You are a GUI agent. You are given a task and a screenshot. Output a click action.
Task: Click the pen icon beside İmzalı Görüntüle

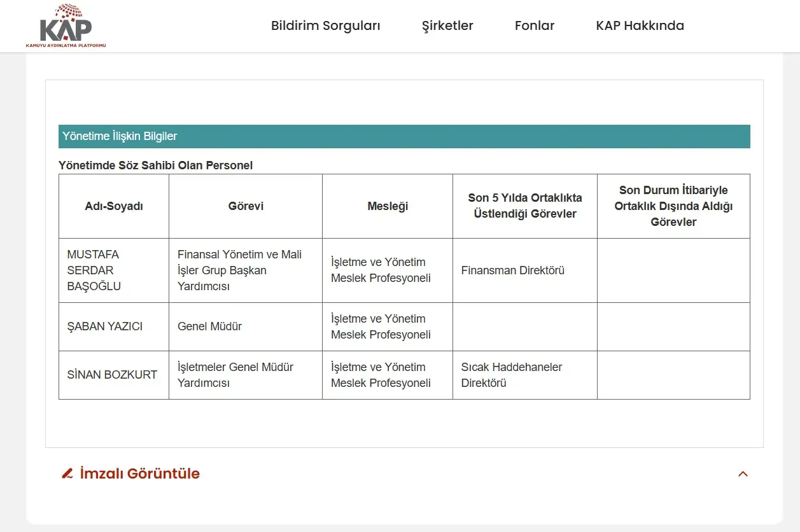(67, 473)
